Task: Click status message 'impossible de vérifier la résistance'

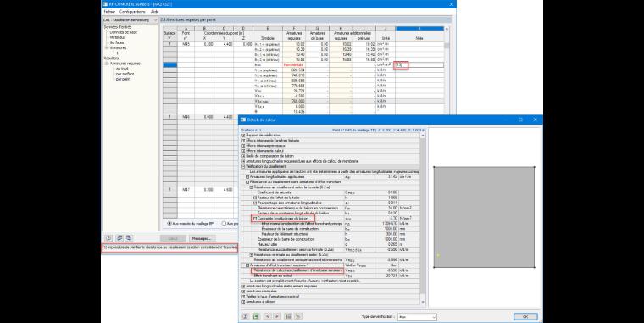Action: coord(169,248)
